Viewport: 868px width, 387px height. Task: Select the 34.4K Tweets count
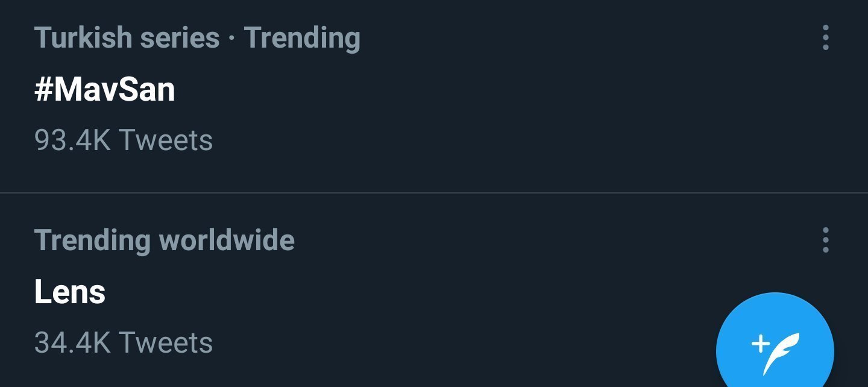click(124, 342)
